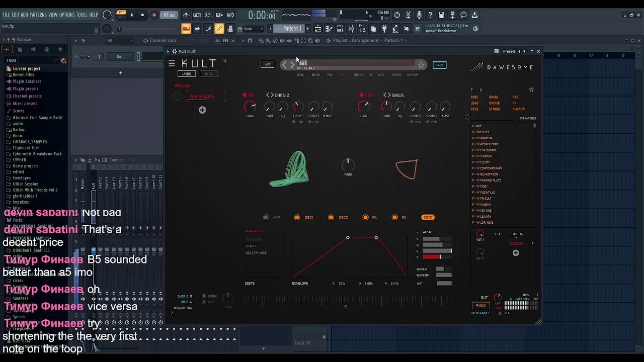Open the help question mark icon
The height and width of the screenshot is (362, 644).
pyautogui.click(x=430, y=15)
